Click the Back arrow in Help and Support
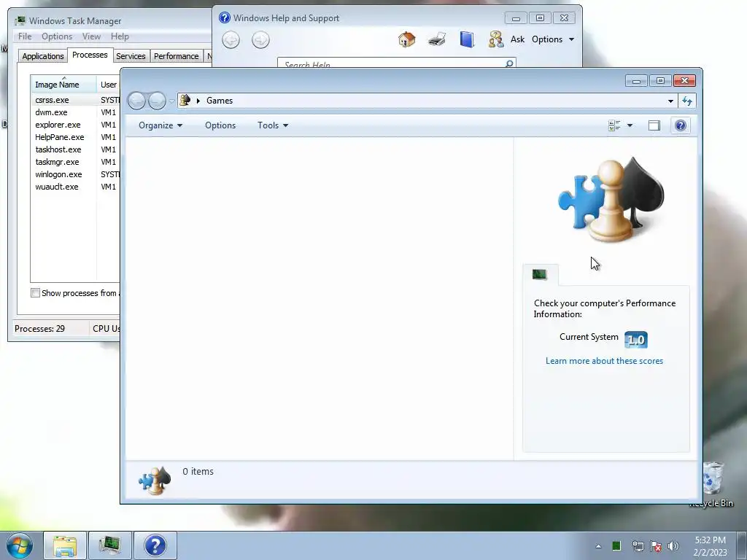The height and width of the screenshot is (560, 747). [x=231, y=39]
